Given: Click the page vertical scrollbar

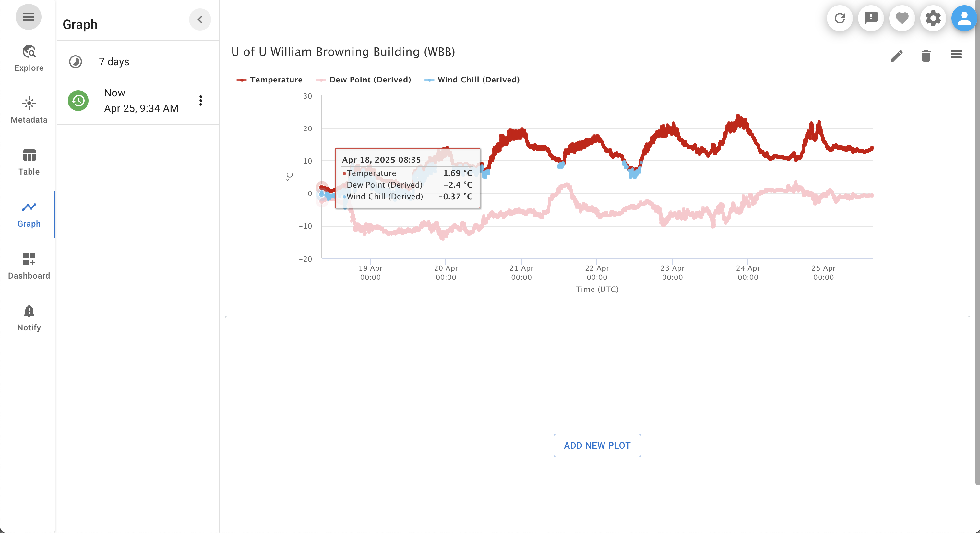Looking at the screenshot, I should [x=977, y=244].
